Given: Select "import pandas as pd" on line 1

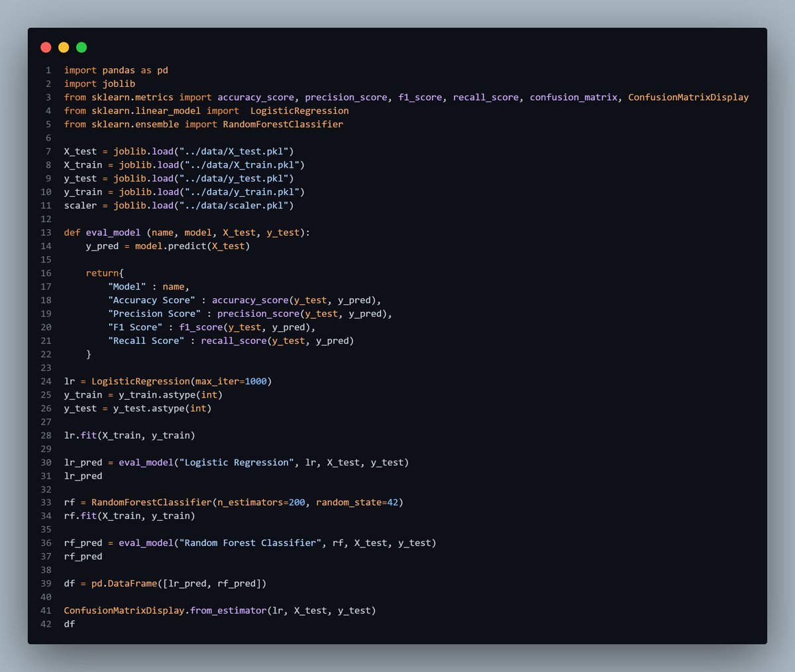Looking at the screenshot, I should pos(116,70).
